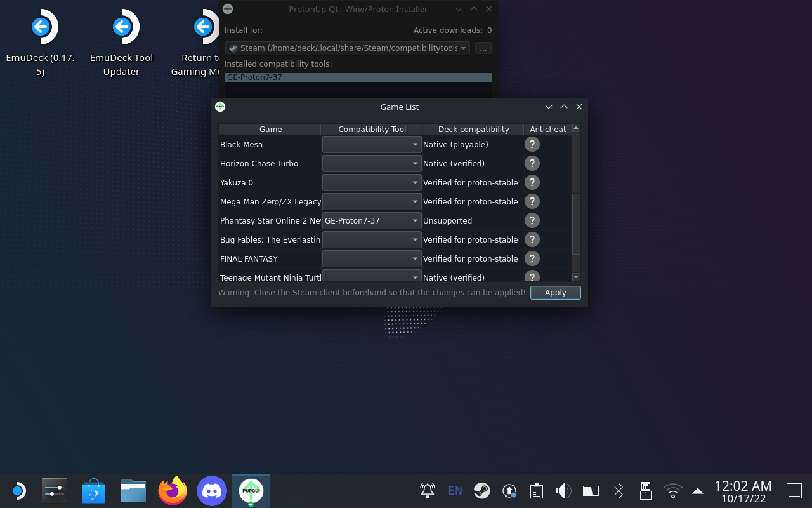Open the compatibility tool dropdown for Black Mesa
812x508 pixels.
click(x=372, y=145)
